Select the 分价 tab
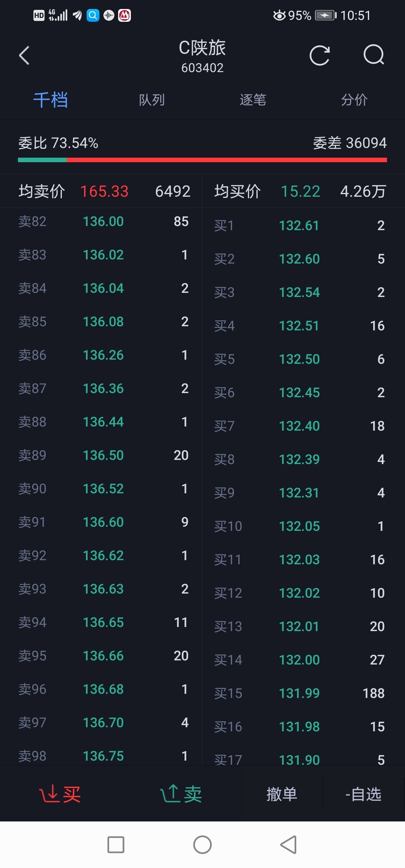The image size is (405, 868). coord(354,100)
